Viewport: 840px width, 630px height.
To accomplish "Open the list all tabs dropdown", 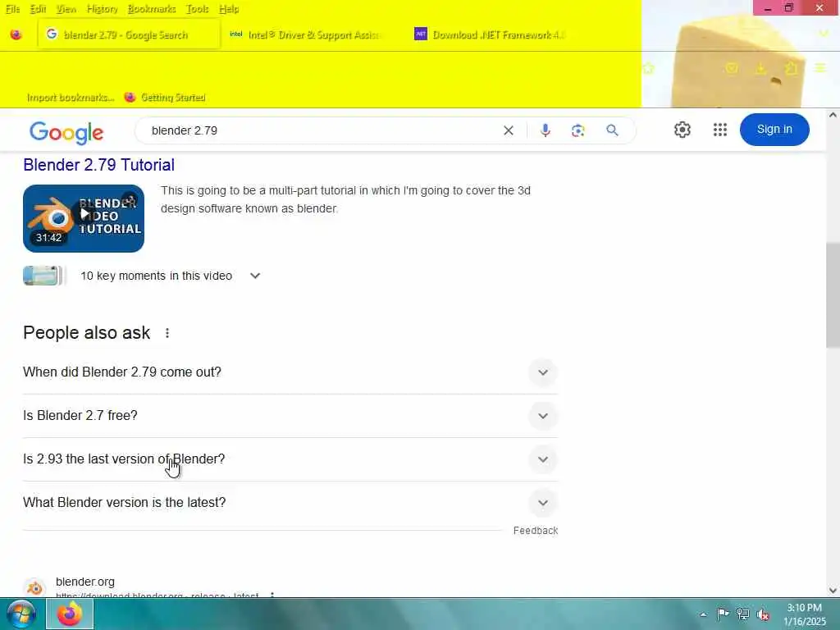I will coord(824,34).
